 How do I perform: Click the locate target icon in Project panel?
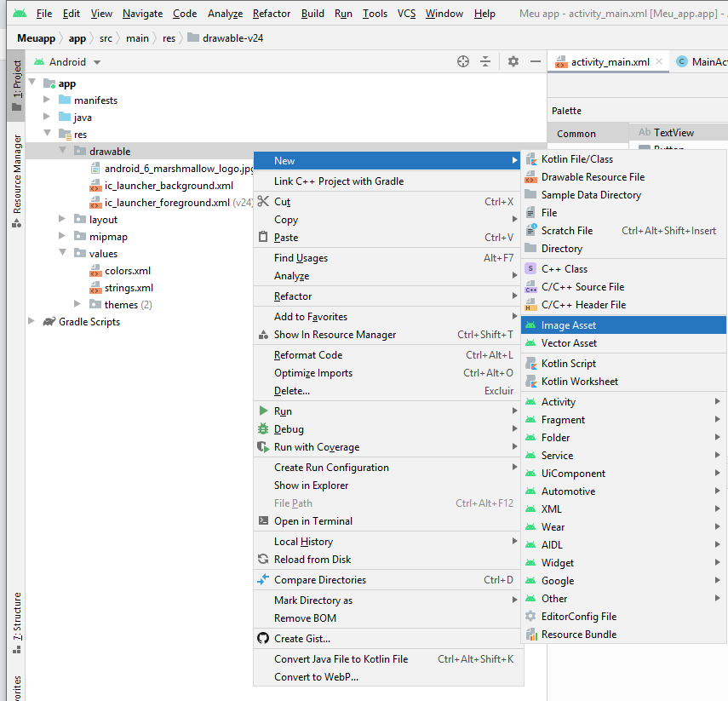pyautogui.click(x=463, y=61)
